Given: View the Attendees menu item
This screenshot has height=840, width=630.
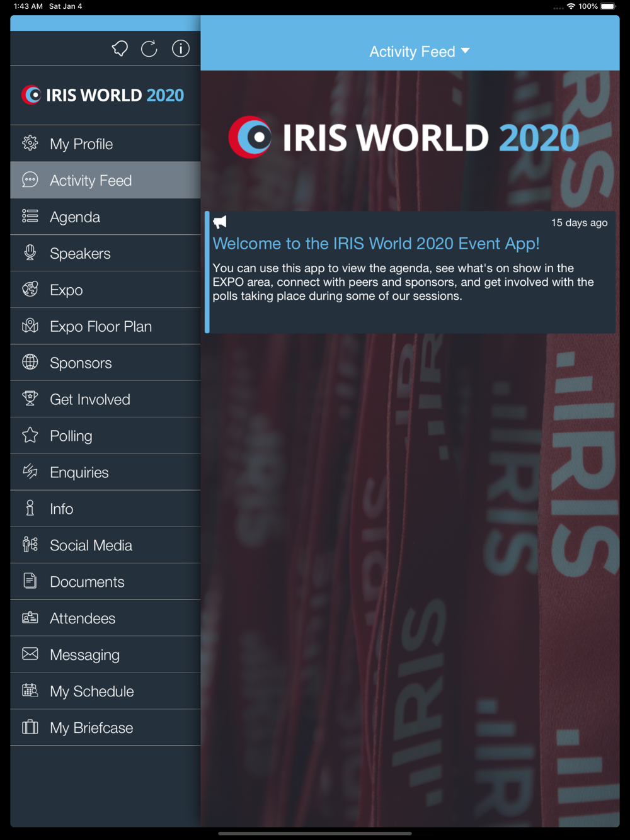Looking at the screenshot, I should (x=105, y=618).
